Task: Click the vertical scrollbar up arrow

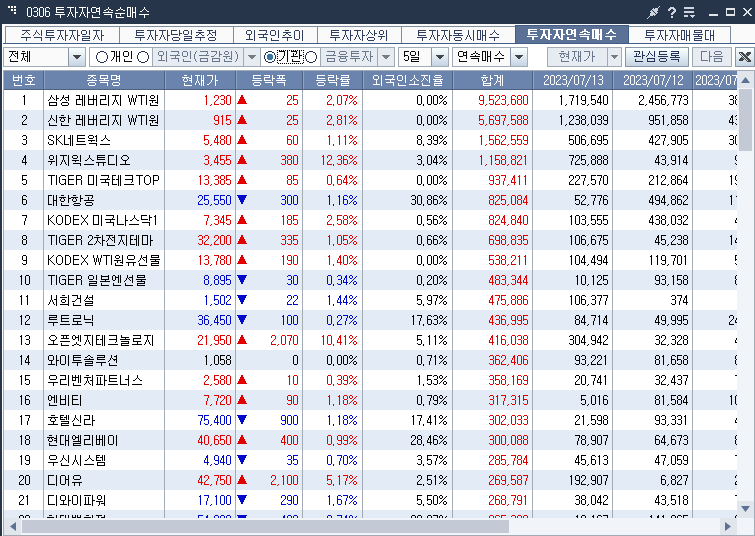Action: click(745, 80)
